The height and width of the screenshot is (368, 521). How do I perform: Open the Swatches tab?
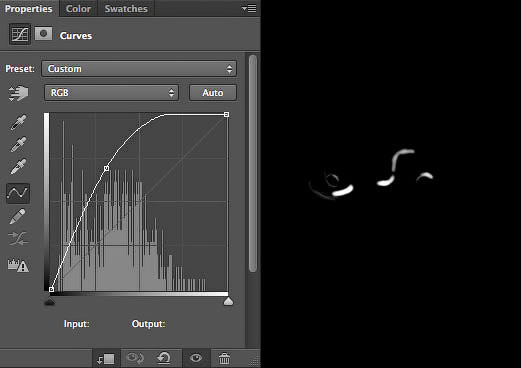pyautogui.click(x=126, y=8)
